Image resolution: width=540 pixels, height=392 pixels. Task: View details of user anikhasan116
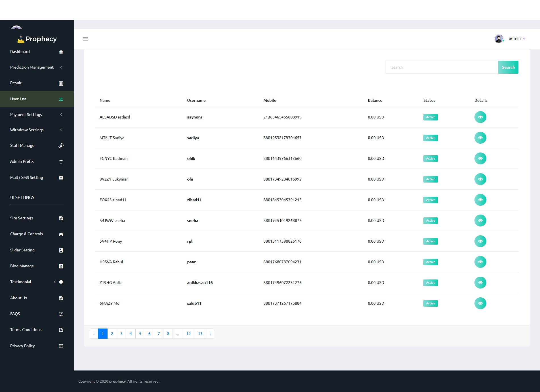coord(480,283)
